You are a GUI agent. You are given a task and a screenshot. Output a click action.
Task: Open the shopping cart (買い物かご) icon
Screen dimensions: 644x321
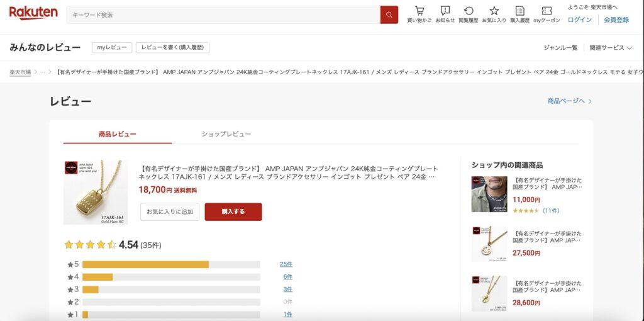coord(419,14)
